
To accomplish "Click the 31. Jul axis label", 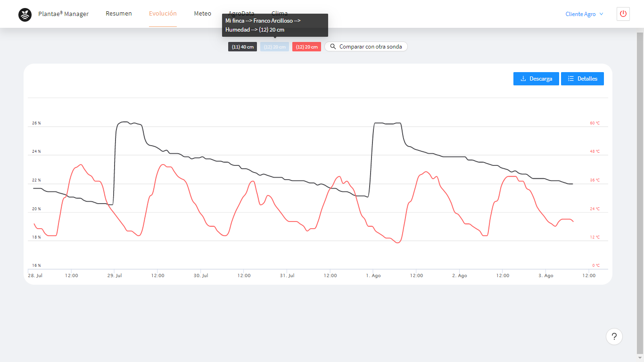I will pyautogui.click(x=287, y=276).
